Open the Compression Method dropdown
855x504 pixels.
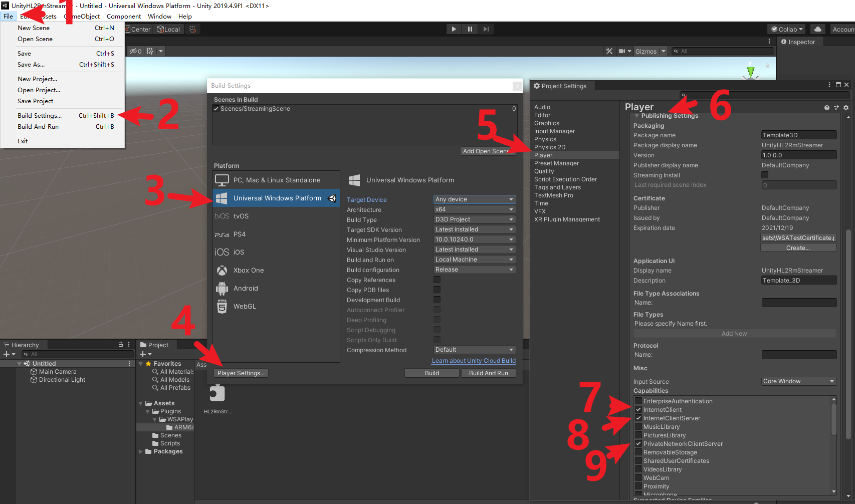(474, 350)
